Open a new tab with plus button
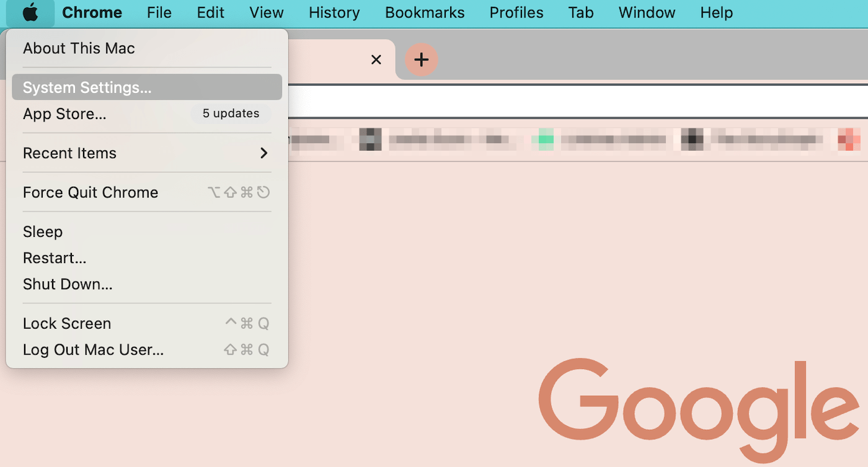Image resolution: width=868 pixels, height=467 pixels. 422,60
